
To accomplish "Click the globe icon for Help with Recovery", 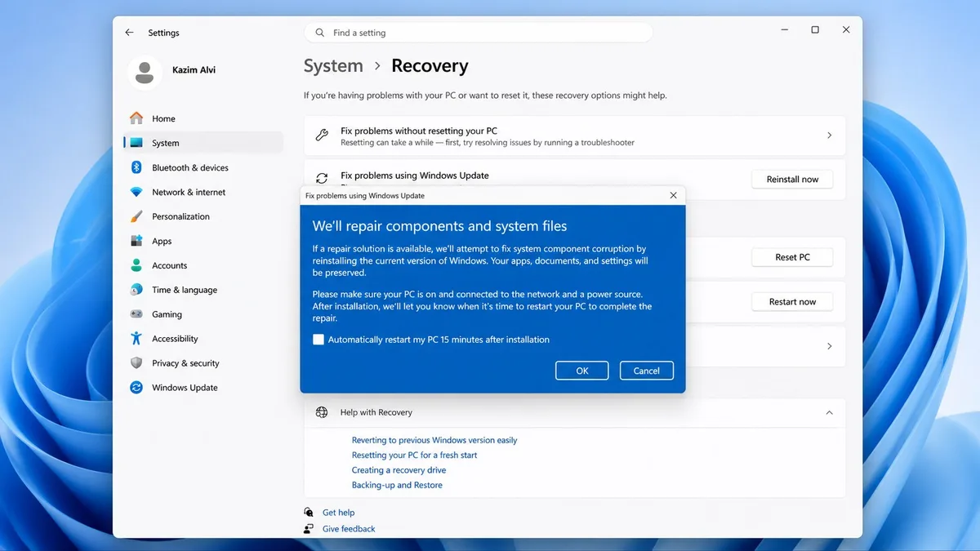I will point(322,412).
